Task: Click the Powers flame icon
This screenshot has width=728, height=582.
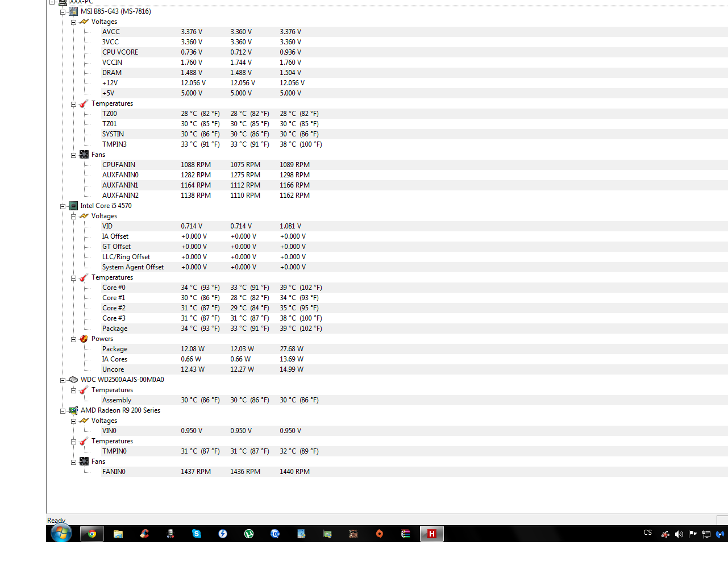Action: pos(84,339)
